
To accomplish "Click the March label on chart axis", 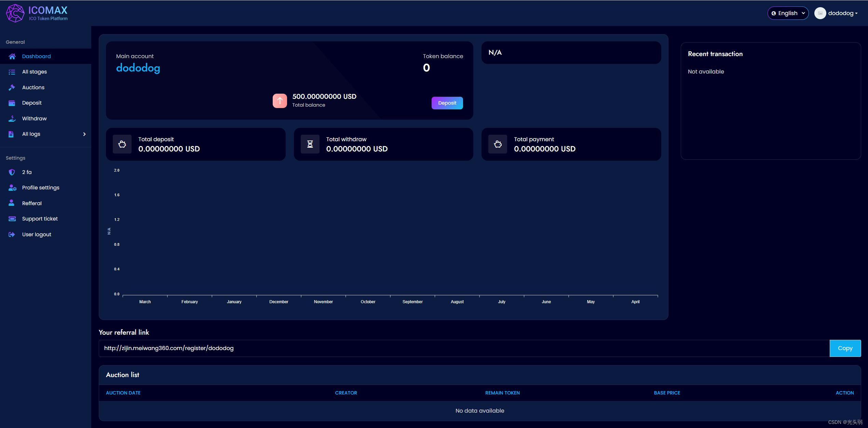I will [x=145, y=302].
